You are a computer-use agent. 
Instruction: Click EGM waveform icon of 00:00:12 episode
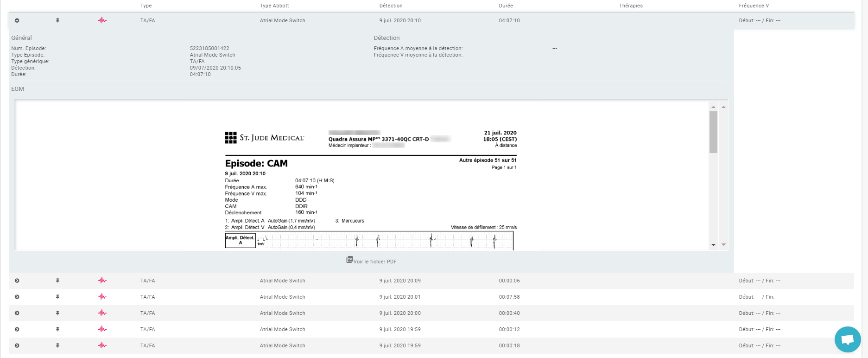point(102,329)
